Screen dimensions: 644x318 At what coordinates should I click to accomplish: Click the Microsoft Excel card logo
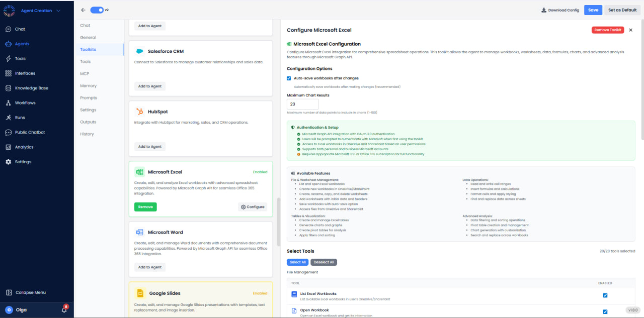[139, 172]
